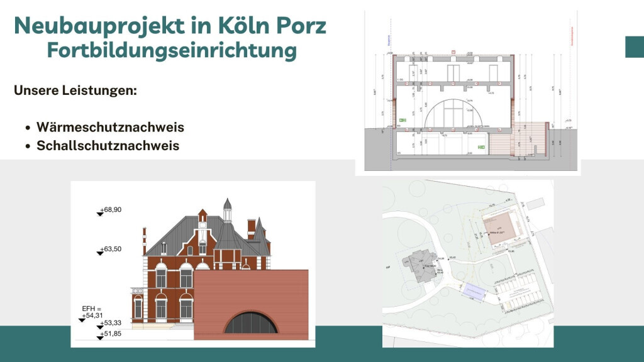644x362 pixels.
Task: Expand the Attika dimension note on the site plan
Action: tap(496, 233)
